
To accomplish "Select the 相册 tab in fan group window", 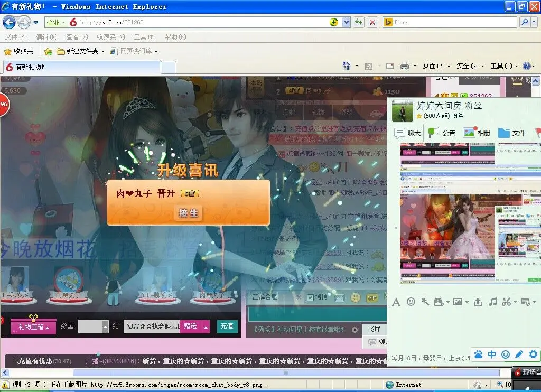I will 477,133.
